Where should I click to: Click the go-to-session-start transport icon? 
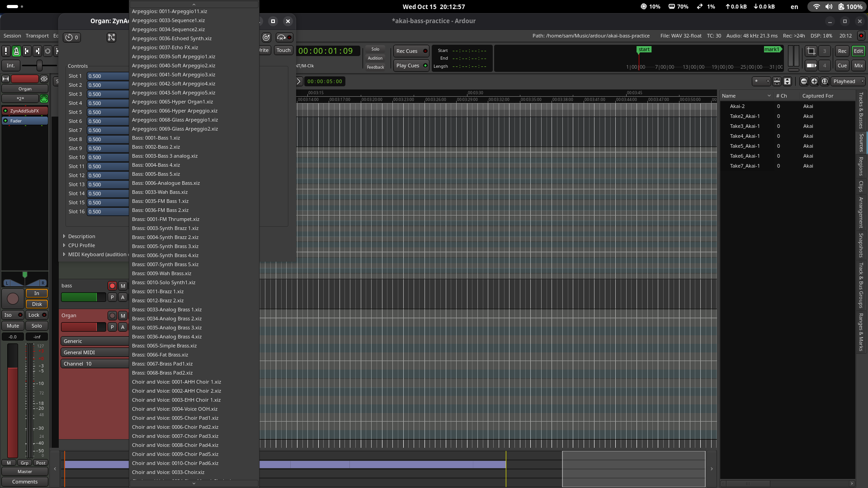(27, 51)
